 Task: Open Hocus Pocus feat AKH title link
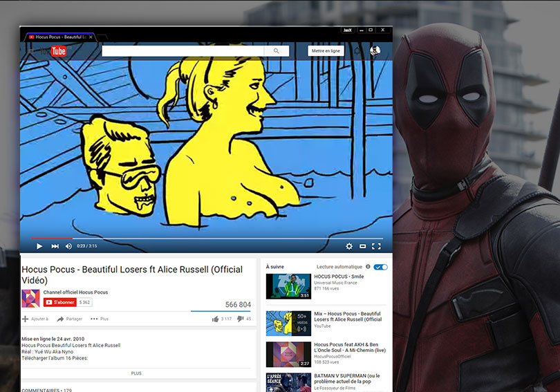tap(350, 347)
